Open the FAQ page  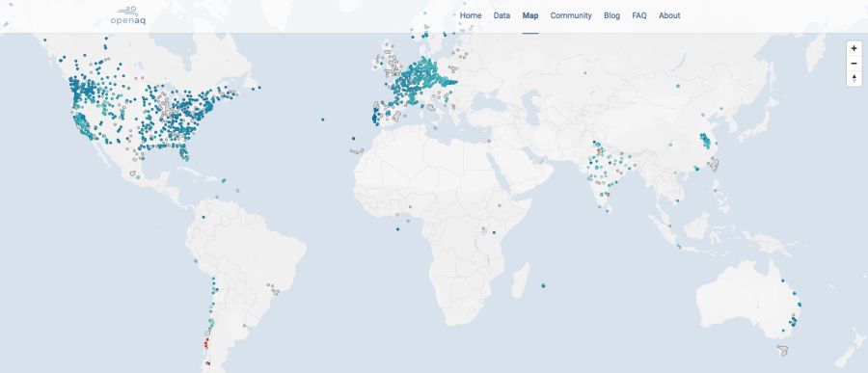tap(639, 15)
